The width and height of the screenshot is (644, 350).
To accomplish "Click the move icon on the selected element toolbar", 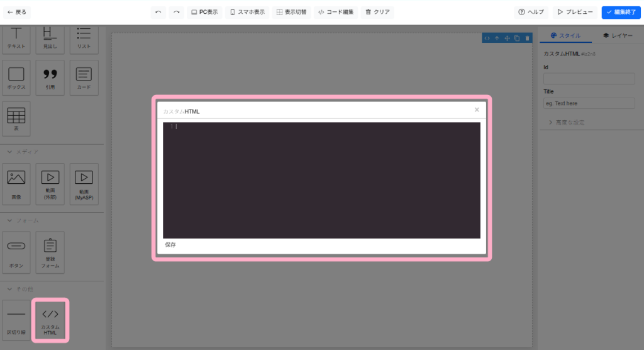I will coord(507,38).
